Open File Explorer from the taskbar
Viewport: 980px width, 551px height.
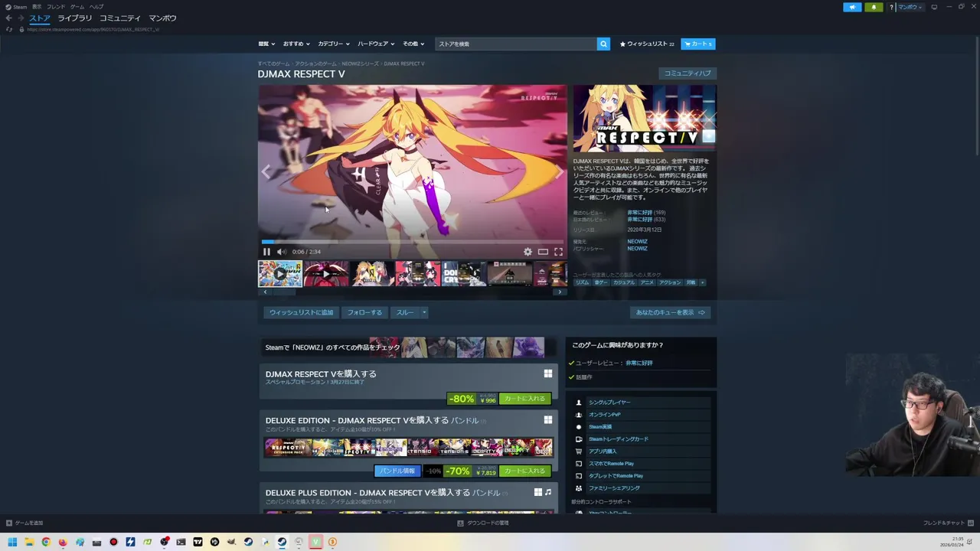29,542
